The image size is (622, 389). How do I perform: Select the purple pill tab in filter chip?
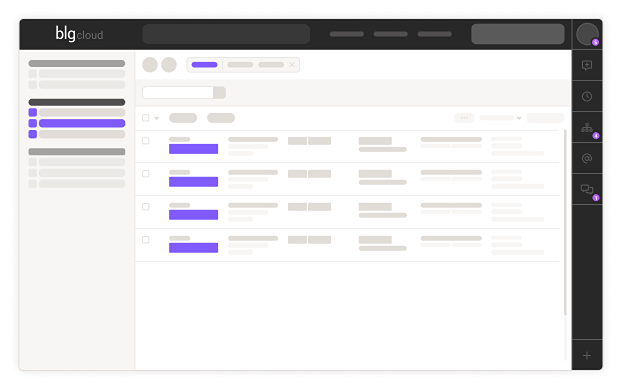click(204, 65)
